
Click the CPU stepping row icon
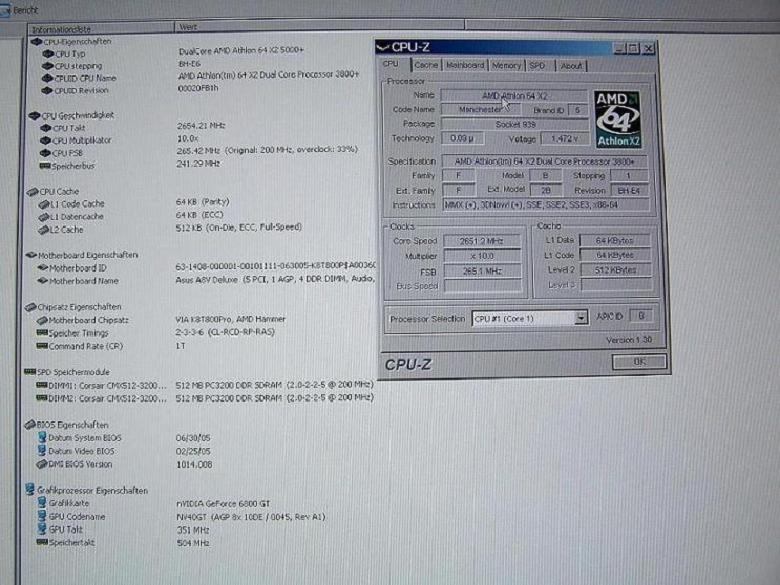[48, 66]
